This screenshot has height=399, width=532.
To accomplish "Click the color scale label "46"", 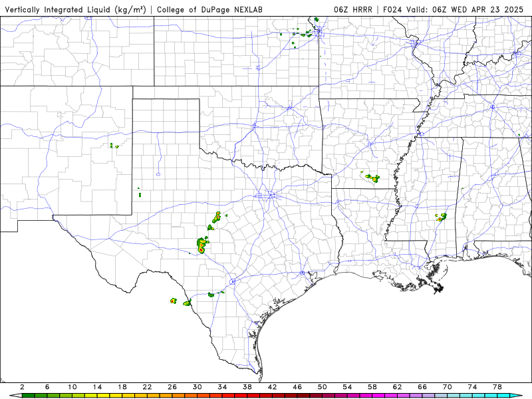I will coord(297,387).
